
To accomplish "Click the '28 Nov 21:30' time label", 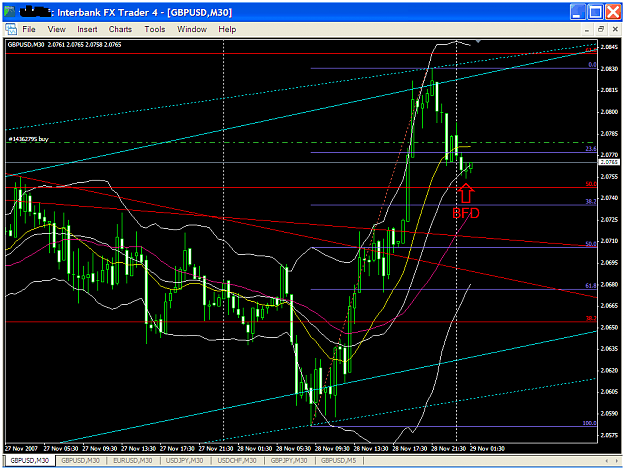I will (x=448, y=448).
